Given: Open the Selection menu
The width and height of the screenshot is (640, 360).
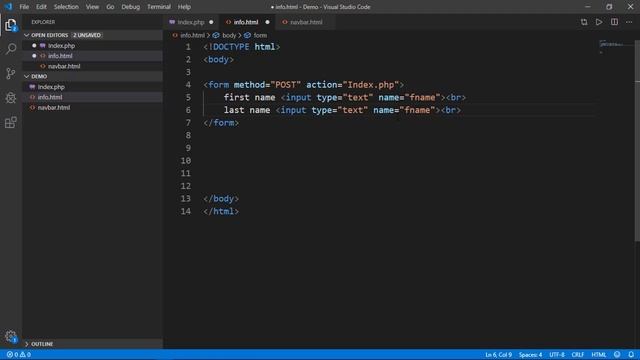Looking at the screenshot, I should [x=66, y=7].
